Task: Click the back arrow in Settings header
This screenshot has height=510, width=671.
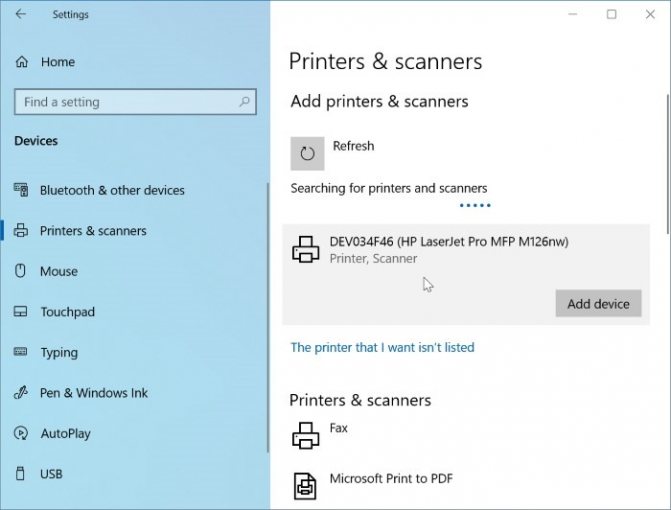Action: pyautogui.click(x=21, y=15)
